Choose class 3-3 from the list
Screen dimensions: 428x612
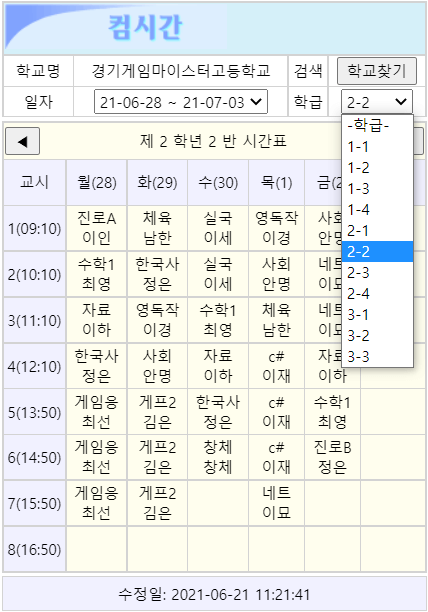tap(377, 356)
